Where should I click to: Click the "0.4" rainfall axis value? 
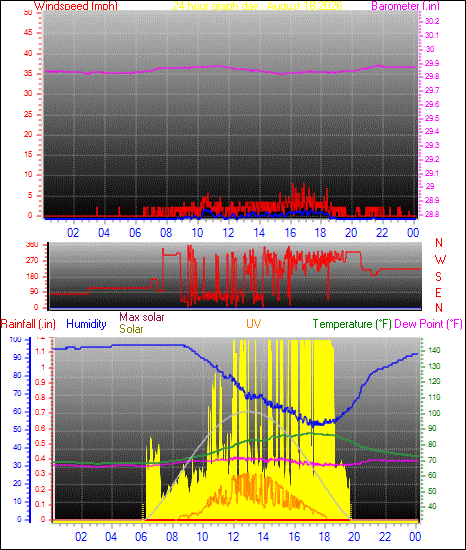click(x=40, y=458)
